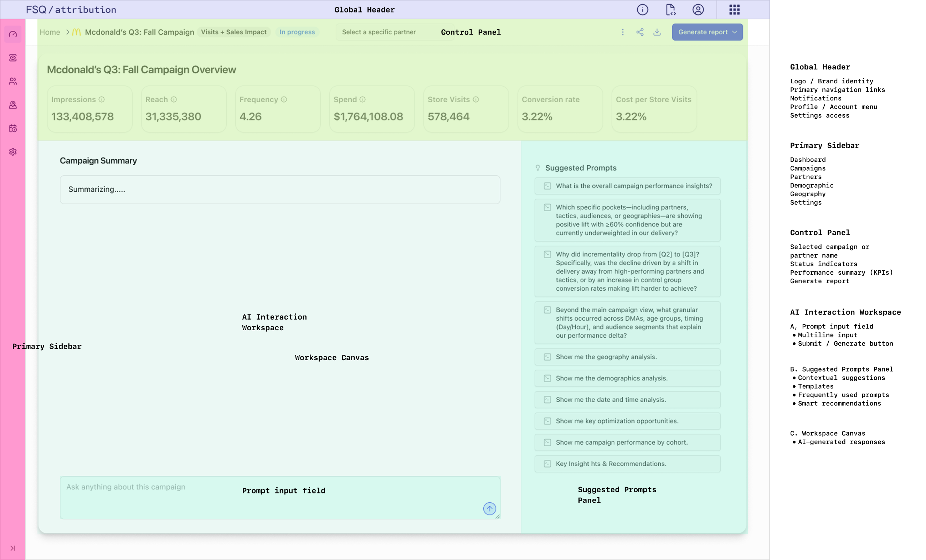This screenshot has width=926, height=560.
Task: Click the Impressions info tooltip icon
Action: click(102, 99)
